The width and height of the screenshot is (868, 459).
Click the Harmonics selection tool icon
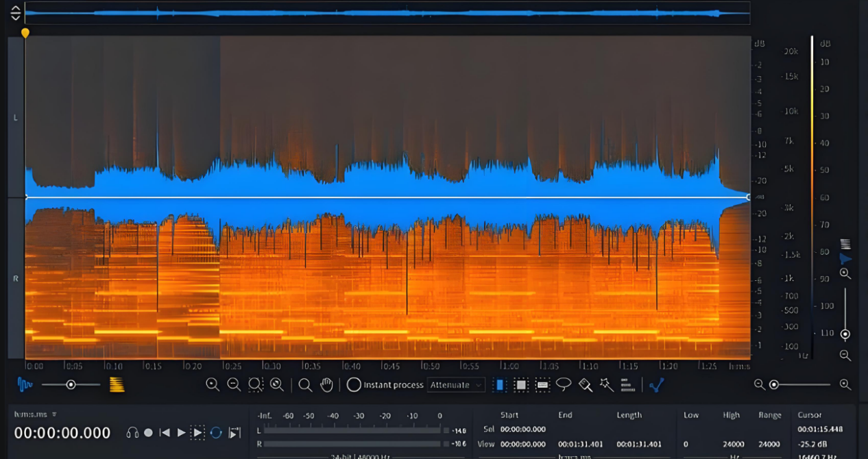pos(627,385)
